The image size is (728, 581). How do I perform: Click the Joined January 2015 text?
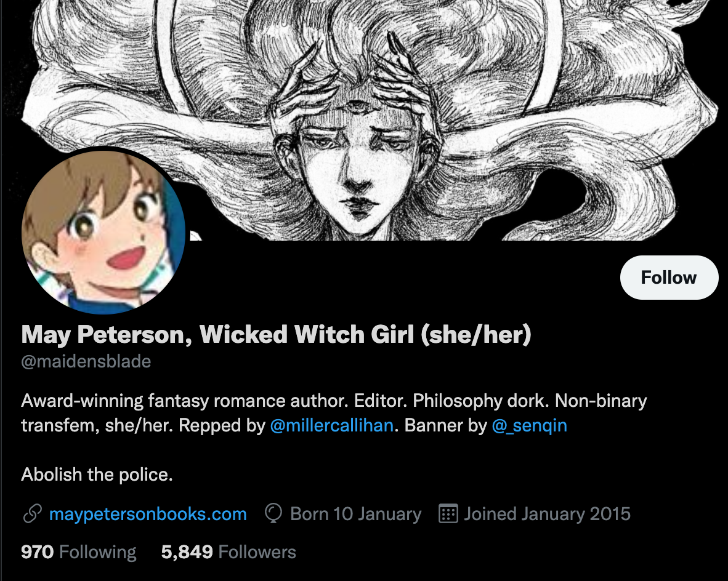[x=548, y=514]
